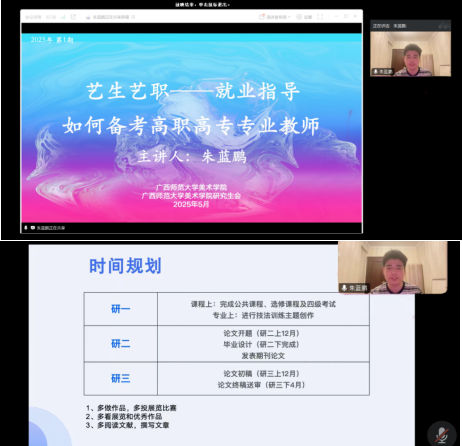Click microphone icon on lower video name tag
Viewport: 462px width, 446px height.
click(x=344, y=288)
